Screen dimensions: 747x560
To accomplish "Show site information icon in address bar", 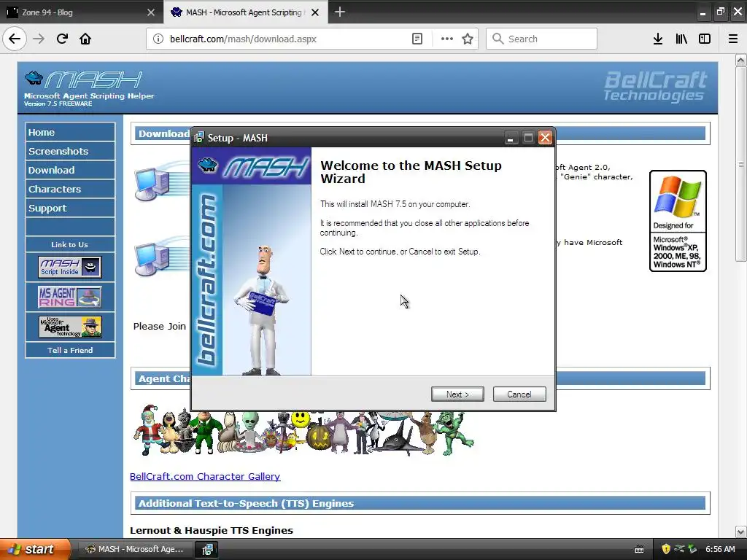I will pyautogui.click(x=158, y=39).
